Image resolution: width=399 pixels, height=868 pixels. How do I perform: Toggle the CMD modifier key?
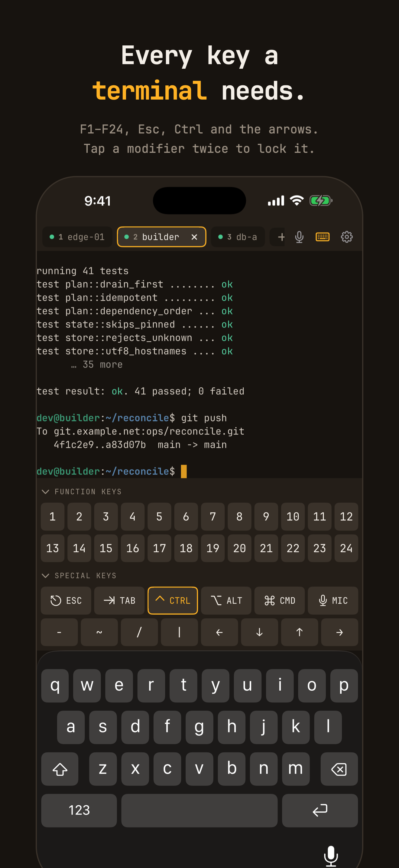point(280,600)
